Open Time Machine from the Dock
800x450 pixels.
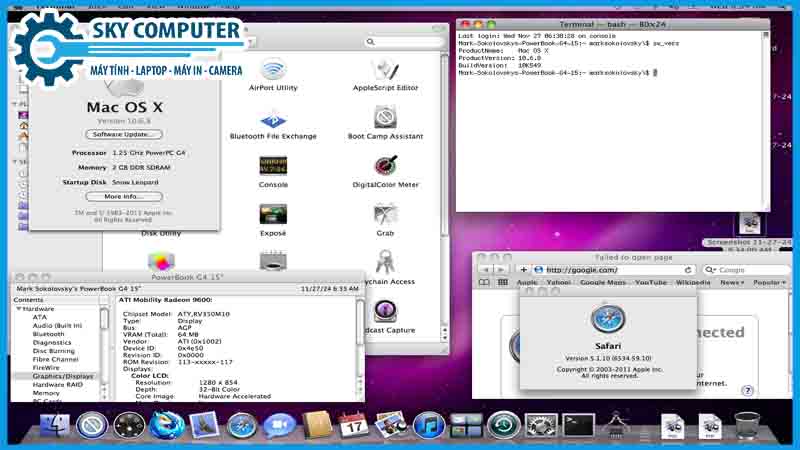pyautogui.click(x=503, y=426)
